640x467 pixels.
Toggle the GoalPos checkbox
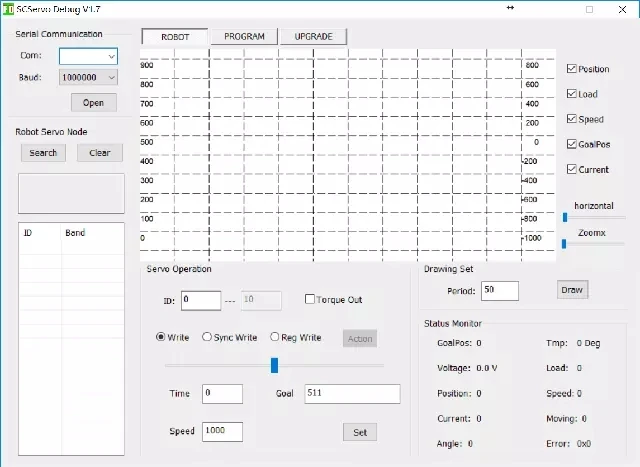(x=572, y=144)
